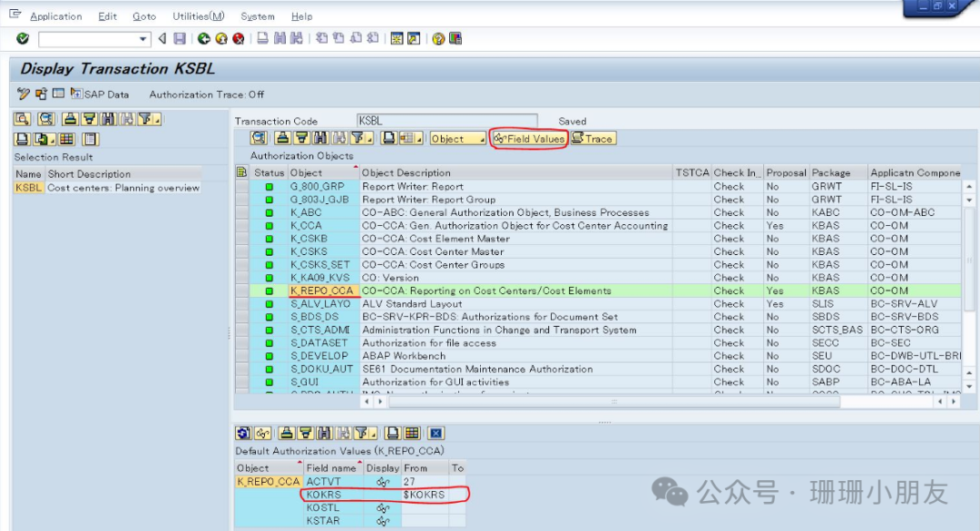Click the green Enter checkmark icon

[23, 39]
